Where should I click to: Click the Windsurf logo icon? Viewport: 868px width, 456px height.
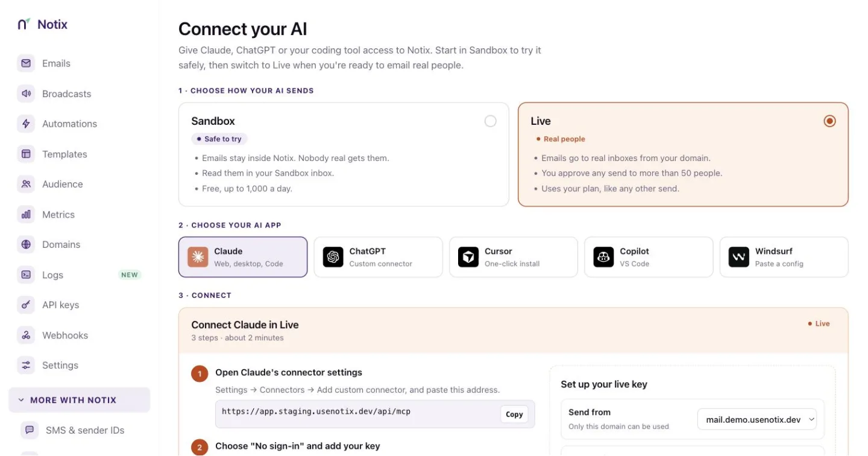[x=738, y=257]
